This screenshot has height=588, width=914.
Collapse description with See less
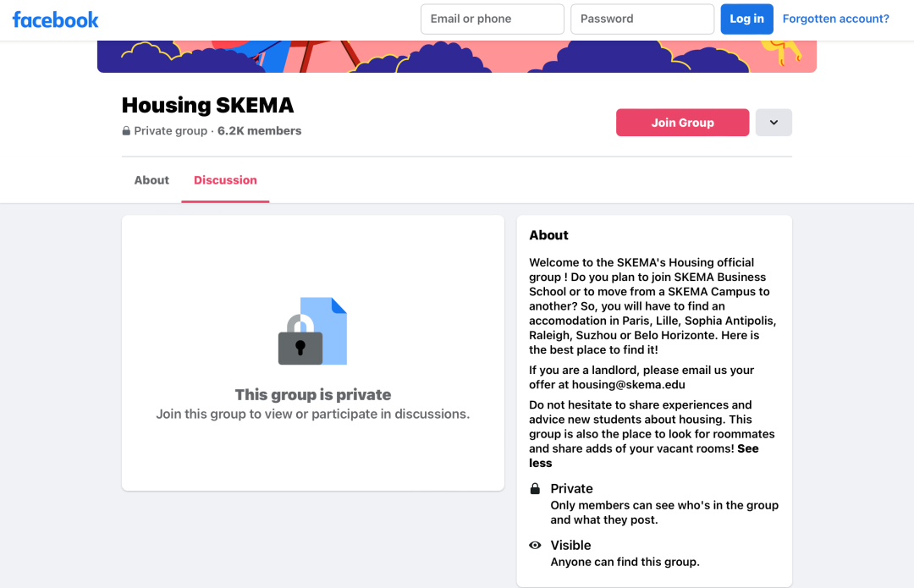643,456
